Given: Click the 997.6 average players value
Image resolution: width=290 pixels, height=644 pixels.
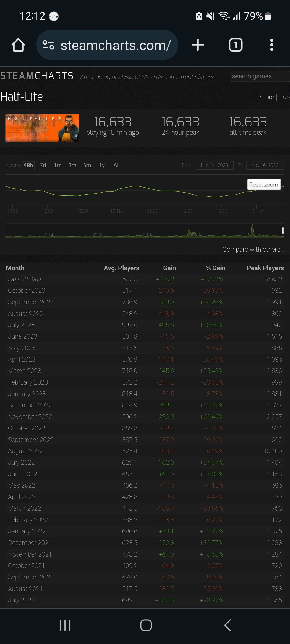Looking at the screenshot, I should pos(130,325).
